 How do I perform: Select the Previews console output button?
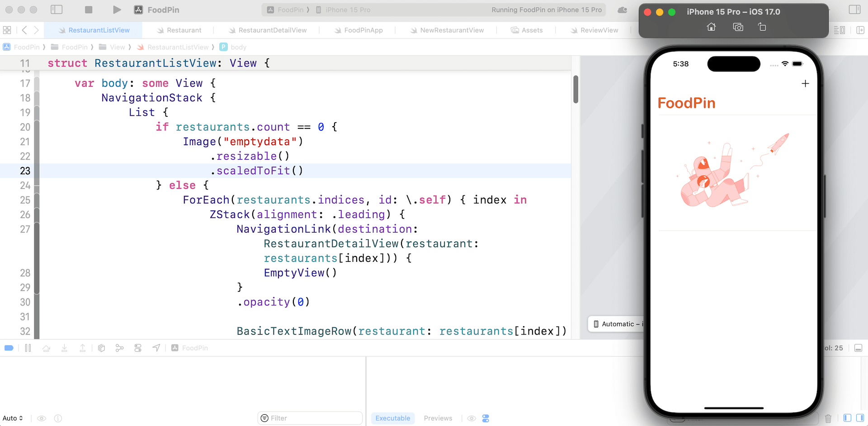click(x=438, y=418)
